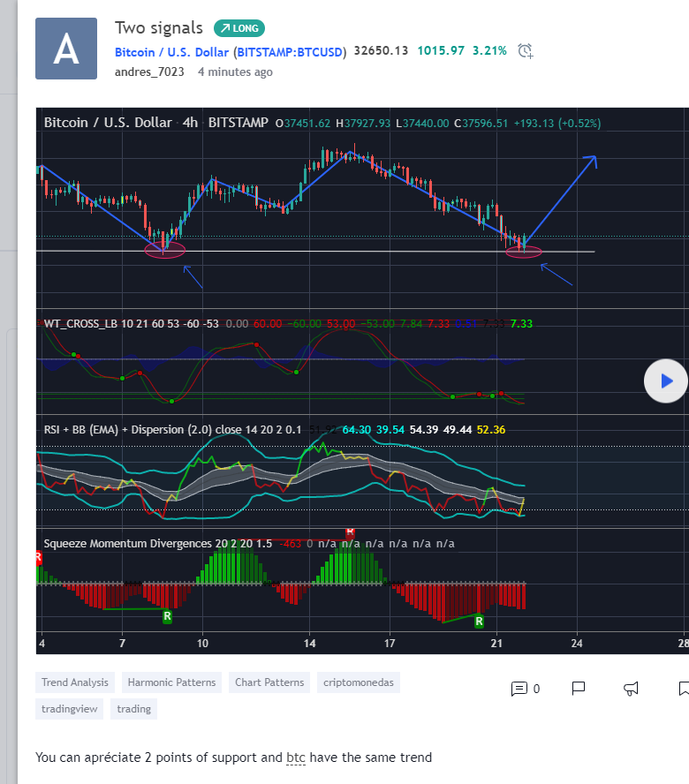Click the criptomonedas tag
This screenshot has height=784, width=689.
point(358,682)
